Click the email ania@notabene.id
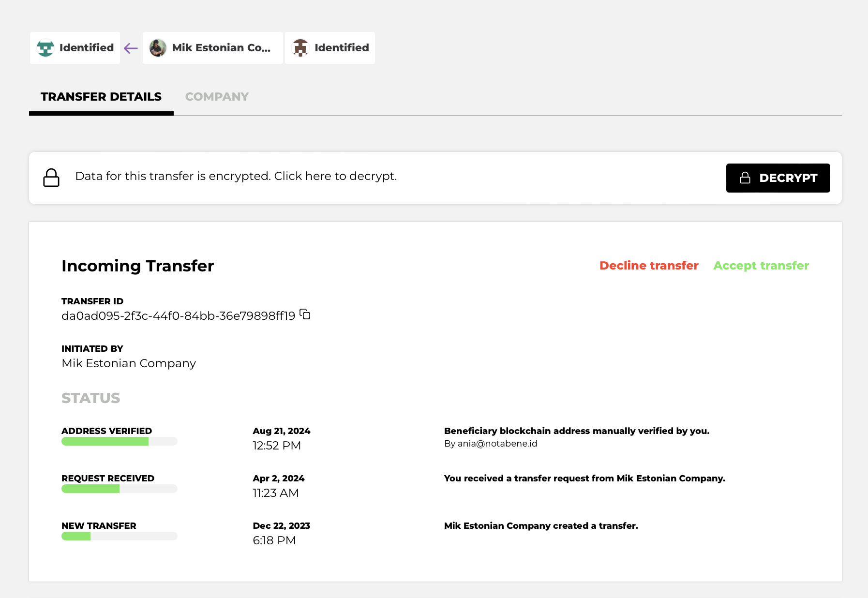Screen dimensions: 868x598 pyautogui.click(x=497, y=444)
